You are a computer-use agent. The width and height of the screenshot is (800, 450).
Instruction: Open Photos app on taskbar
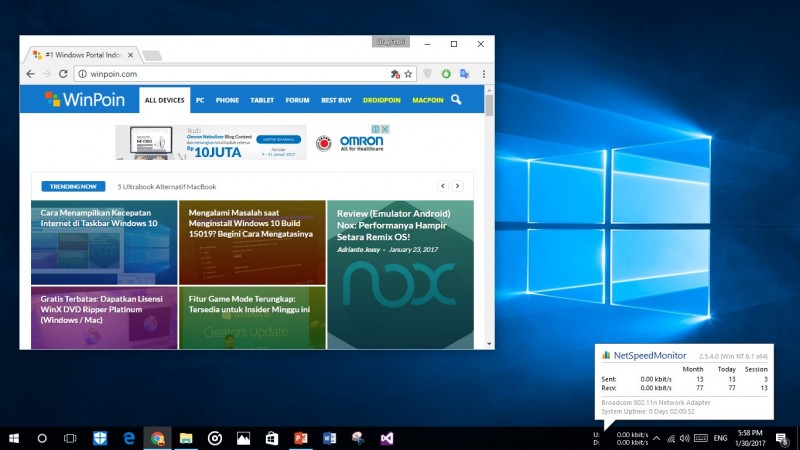pos(243,438)
